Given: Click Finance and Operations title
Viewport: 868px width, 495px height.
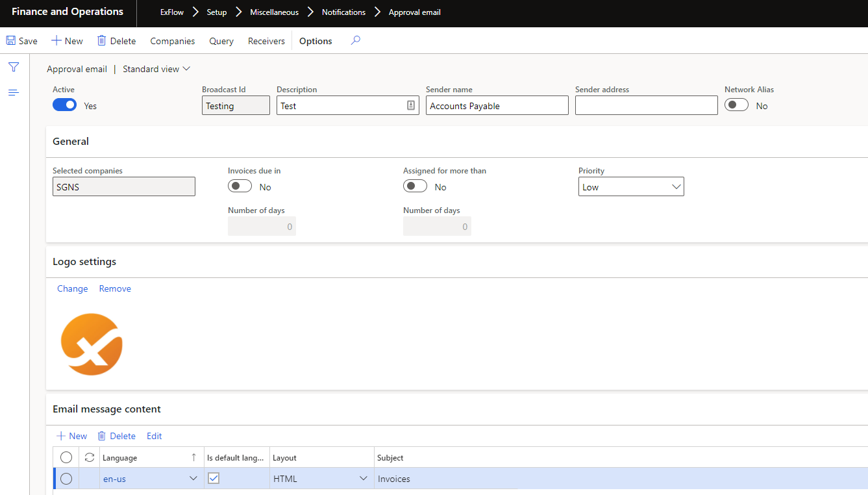Looking at the screenshot, I should (68, 12).
